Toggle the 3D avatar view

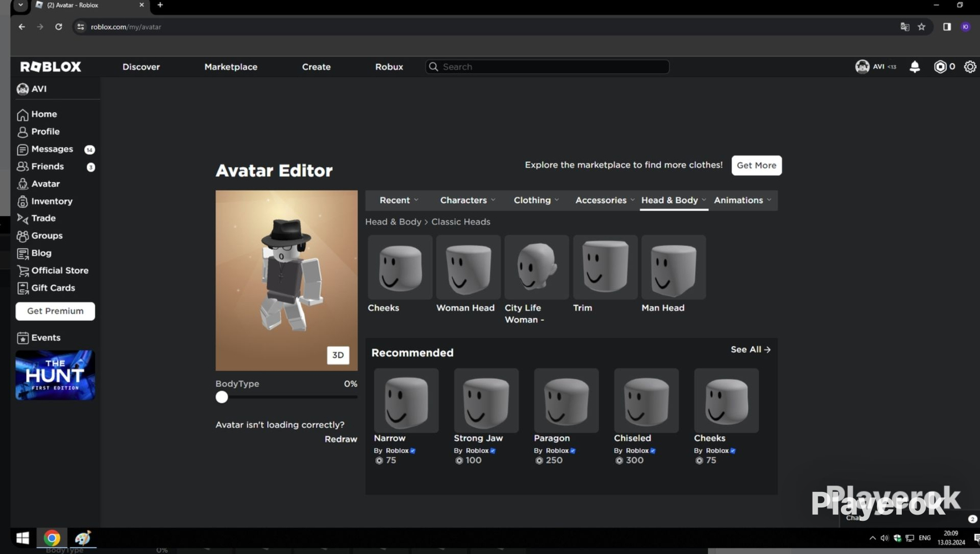coord(338,355)
